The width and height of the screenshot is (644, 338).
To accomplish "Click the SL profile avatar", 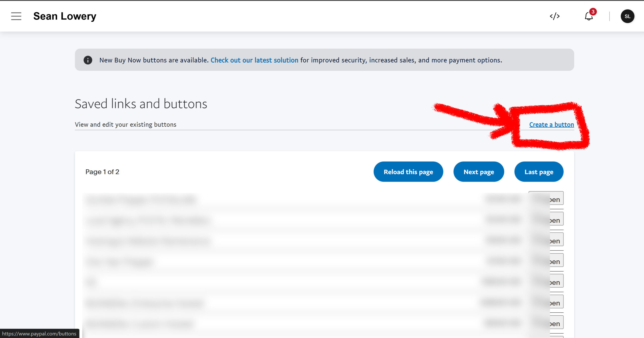I will pyautogui.click(x=627, y=16).
